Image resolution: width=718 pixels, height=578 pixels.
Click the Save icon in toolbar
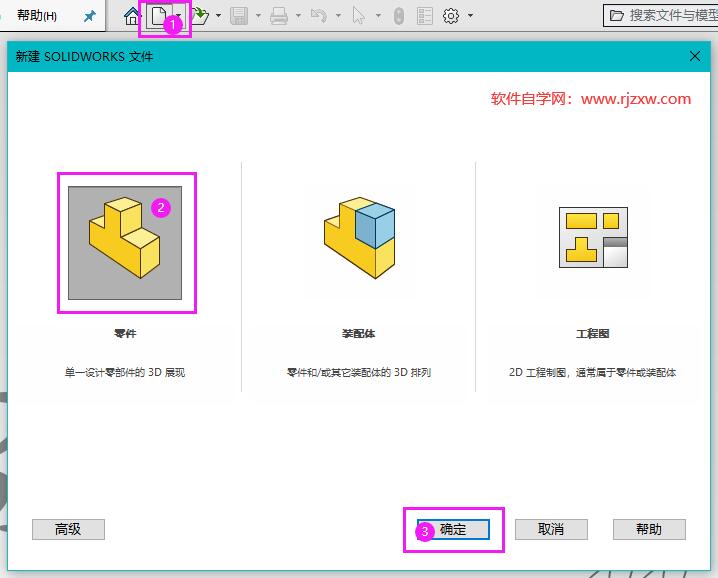239,16
